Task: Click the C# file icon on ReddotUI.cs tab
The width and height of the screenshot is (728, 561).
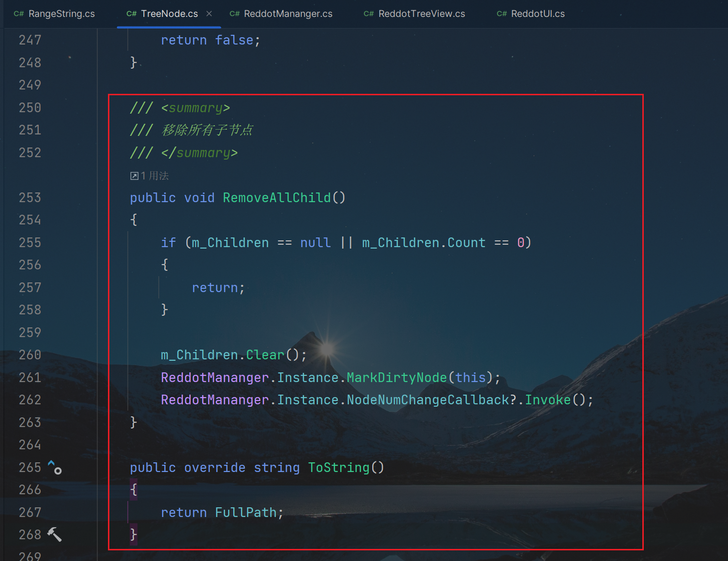Action: (501, 14)
